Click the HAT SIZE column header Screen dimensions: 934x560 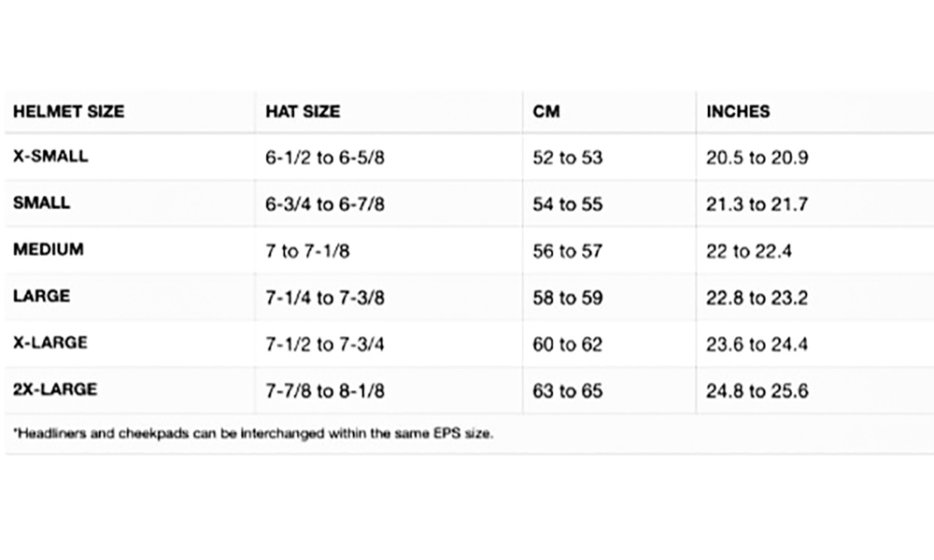point(303,111)
